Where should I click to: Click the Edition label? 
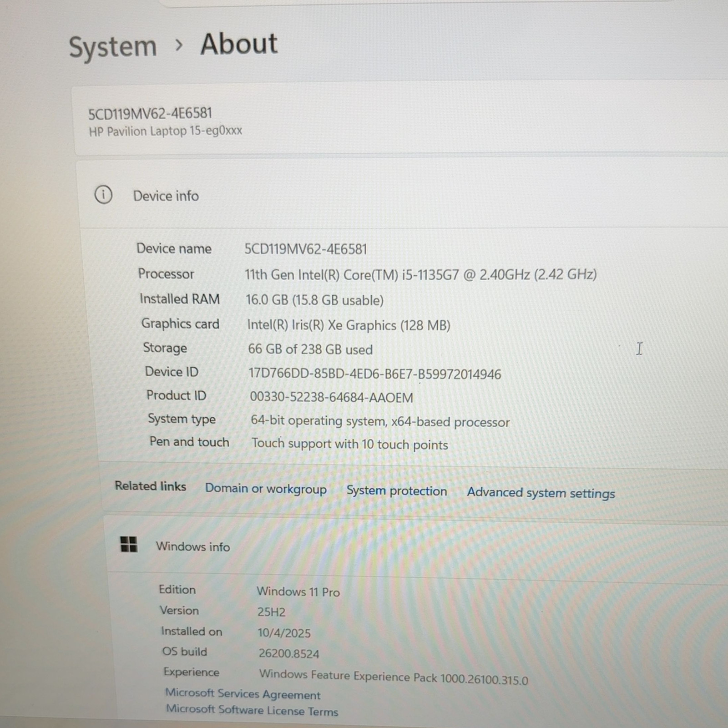coord(177,590)
